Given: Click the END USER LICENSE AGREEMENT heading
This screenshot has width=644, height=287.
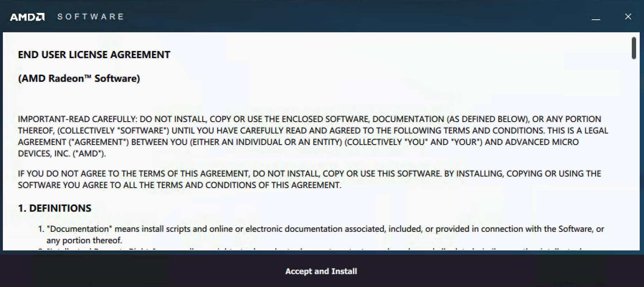Looking at the screenshot, I should click(94, 55).
